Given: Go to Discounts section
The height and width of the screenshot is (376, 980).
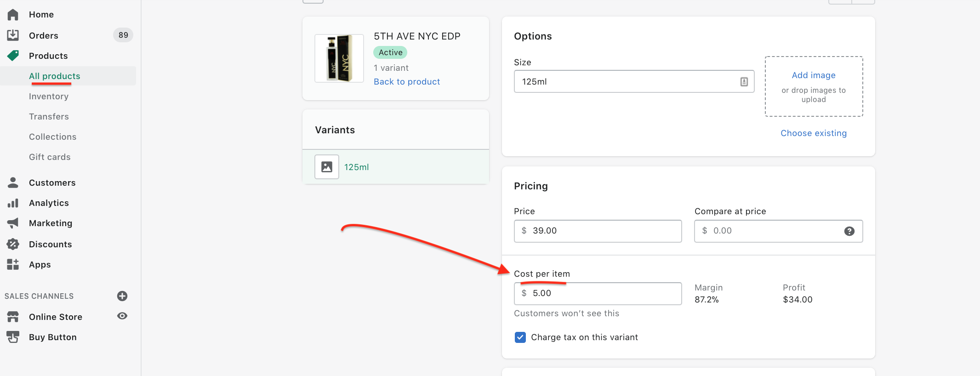Looking at the screenshot, I should 51,245.
